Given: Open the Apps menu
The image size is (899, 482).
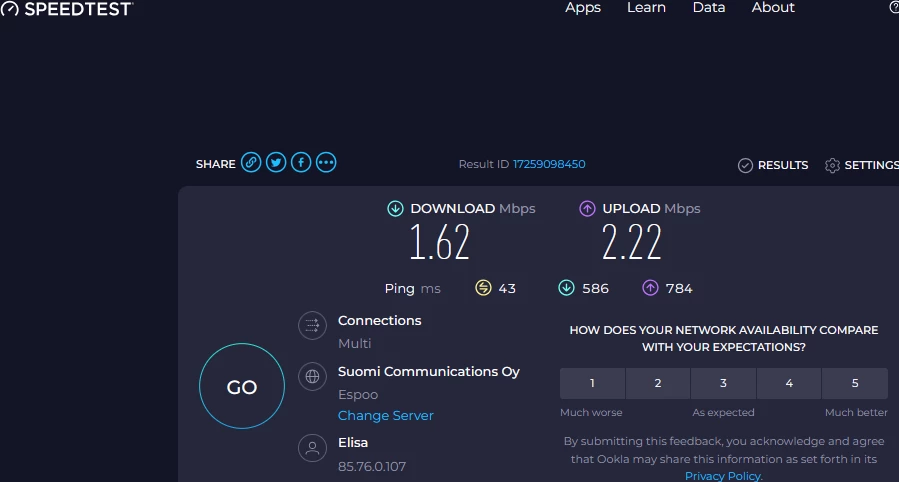Looking at the screenshot, I should click(583, 7).
